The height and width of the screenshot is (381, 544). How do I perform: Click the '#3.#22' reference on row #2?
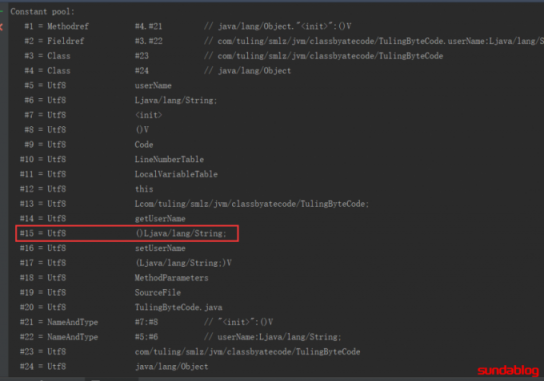(x=148, y=41)
